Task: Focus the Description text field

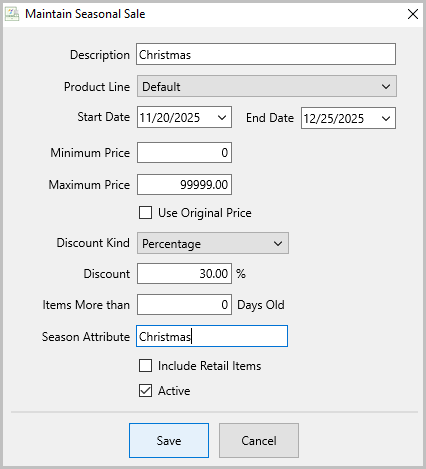Action: tap(266, 54)
